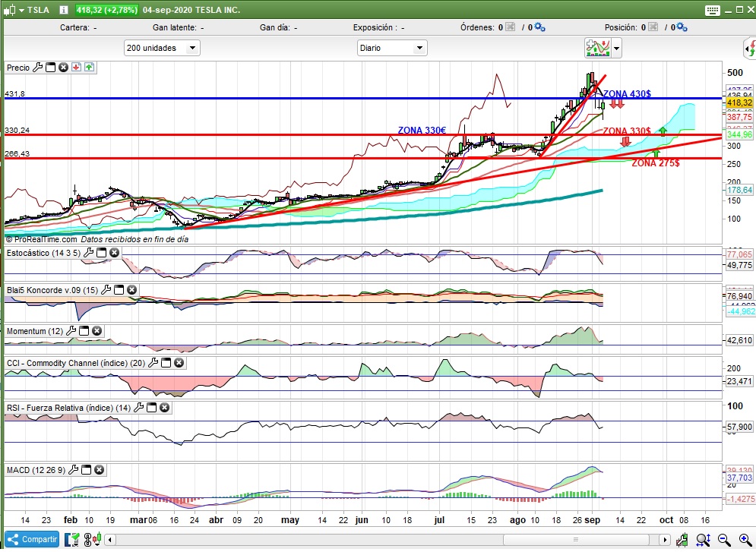Click the TSLA info icon
Viewport: 756px width, 552px height.
(63, 10)
